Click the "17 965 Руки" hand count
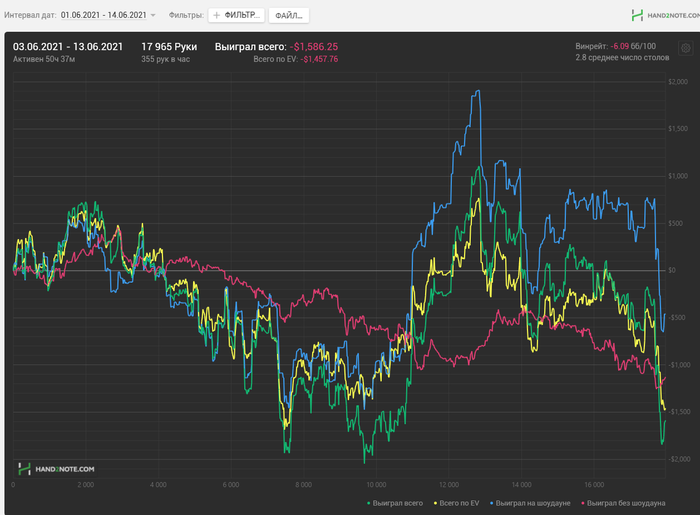The image size is (700, 515). (169, 46)
